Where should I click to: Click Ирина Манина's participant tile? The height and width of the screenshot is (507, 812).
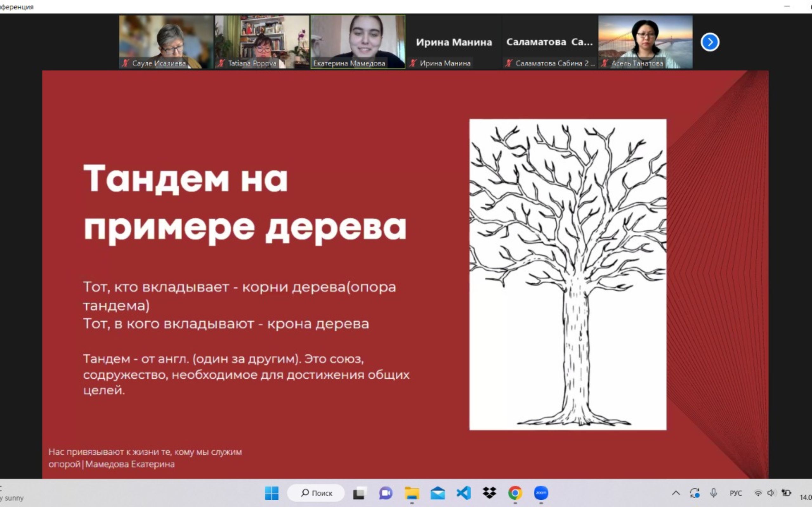[x=454, y=42]
